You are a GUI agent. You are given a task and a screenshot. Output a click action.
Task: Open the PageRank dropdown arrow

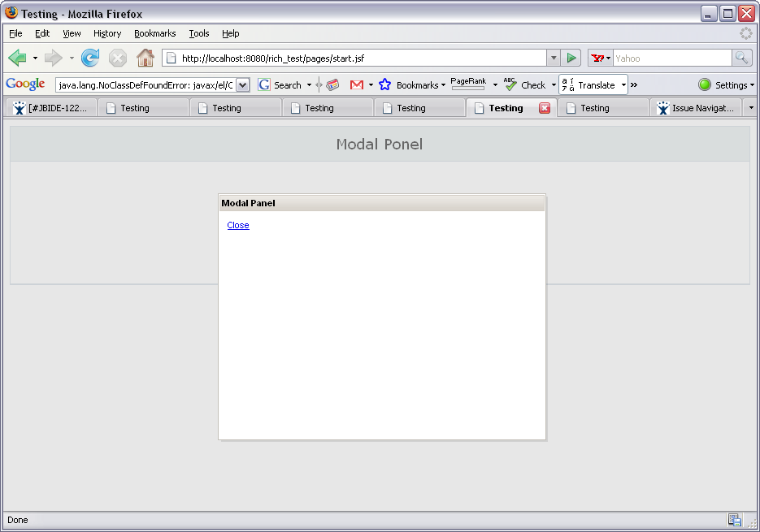tap(495, 85)
